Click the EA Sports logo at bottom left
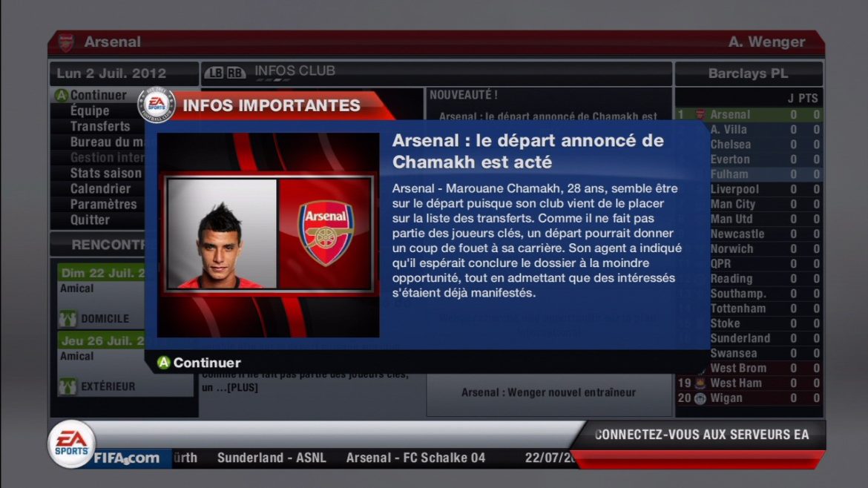Image resolution: width=868 pixels, height=488 pixels. [71, 444]
